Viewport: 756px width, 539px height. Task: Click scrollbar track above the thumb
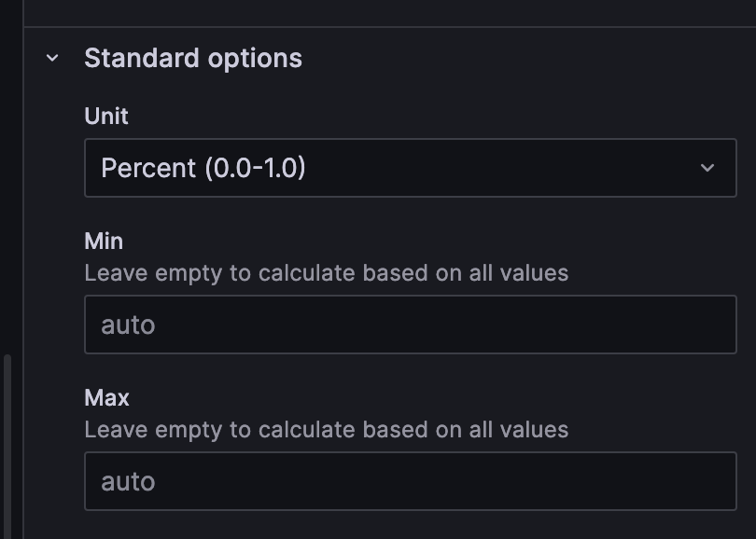pos(7,187)
